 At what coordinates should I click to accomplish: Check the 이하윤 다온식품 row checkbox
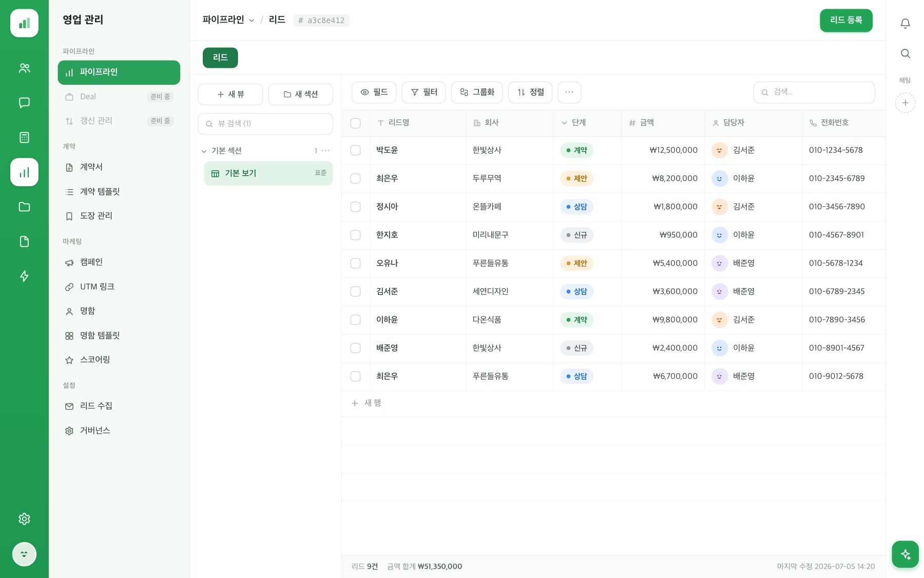tap(355, 320)
